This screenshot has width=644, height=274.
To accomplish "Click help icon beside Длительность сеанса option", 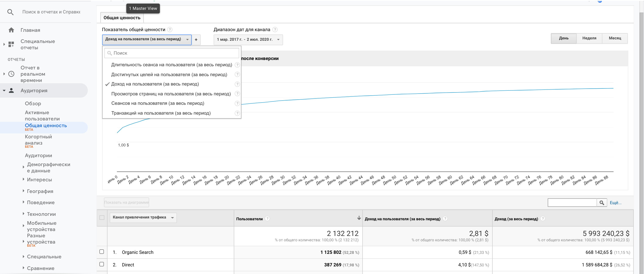I will click(x=237, y=65).
